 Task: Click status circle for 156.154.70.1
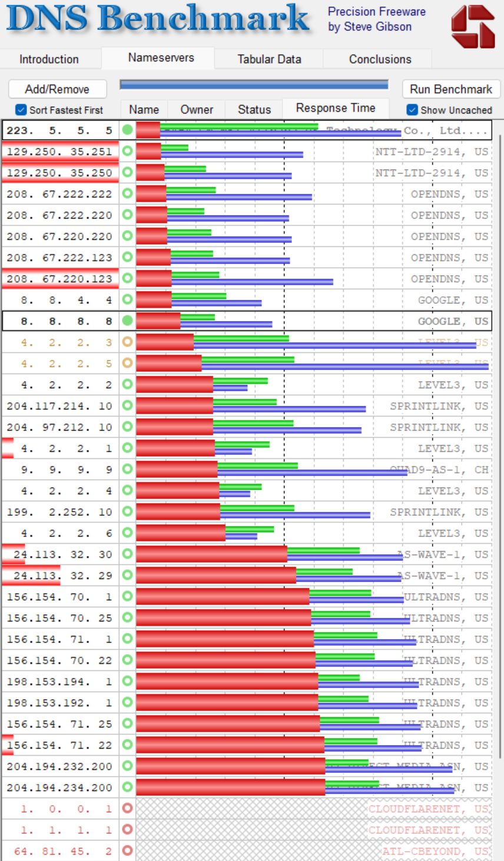coord(127,596)
